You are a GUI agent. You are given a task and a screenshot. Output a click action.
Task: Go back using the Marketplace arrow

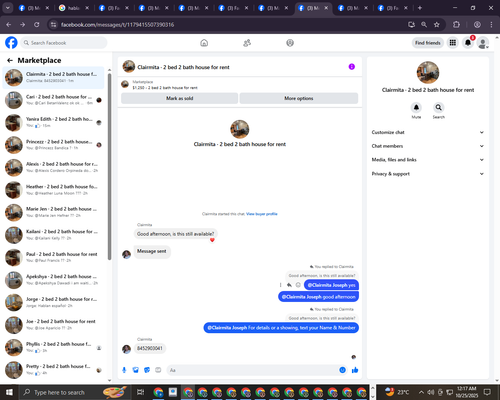(x=10, y=60)
